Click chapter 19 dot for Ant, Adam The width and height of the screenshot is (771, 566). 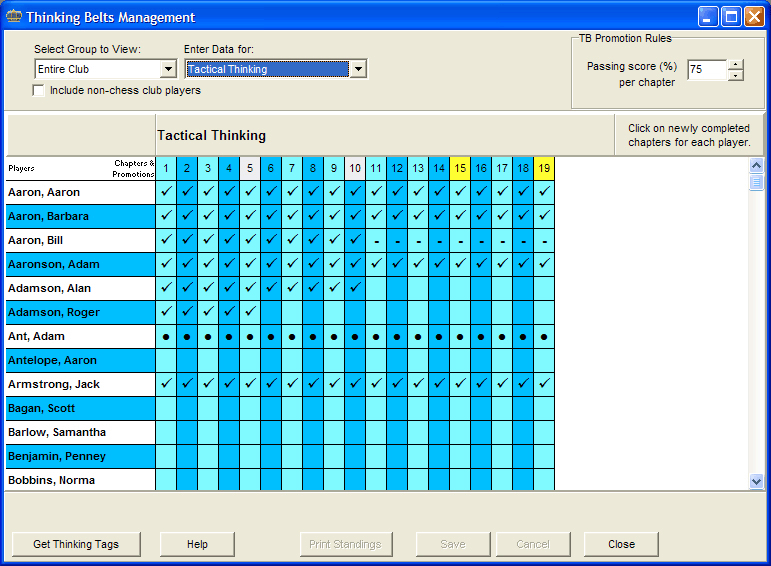coord(544,336)
